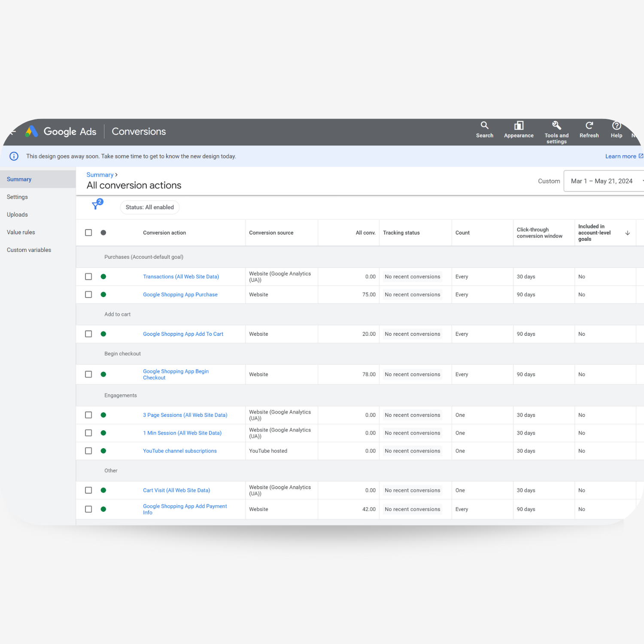644x644 pixels.
Task: Click the 78.00 All conv. value
Action: (369, 374)
